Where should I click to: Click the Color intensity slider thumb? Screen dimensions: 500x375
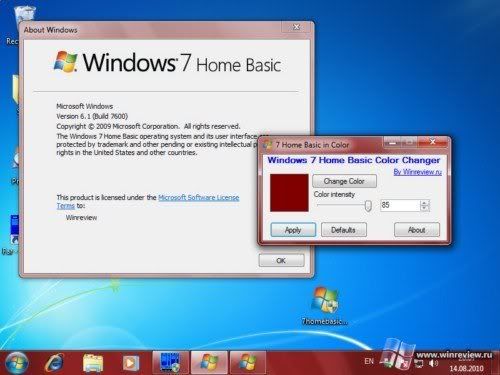[368, 205]
